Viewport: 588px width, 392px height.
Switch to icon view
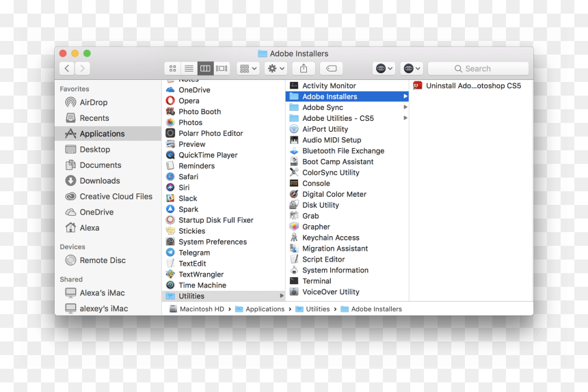coord(172,68)
